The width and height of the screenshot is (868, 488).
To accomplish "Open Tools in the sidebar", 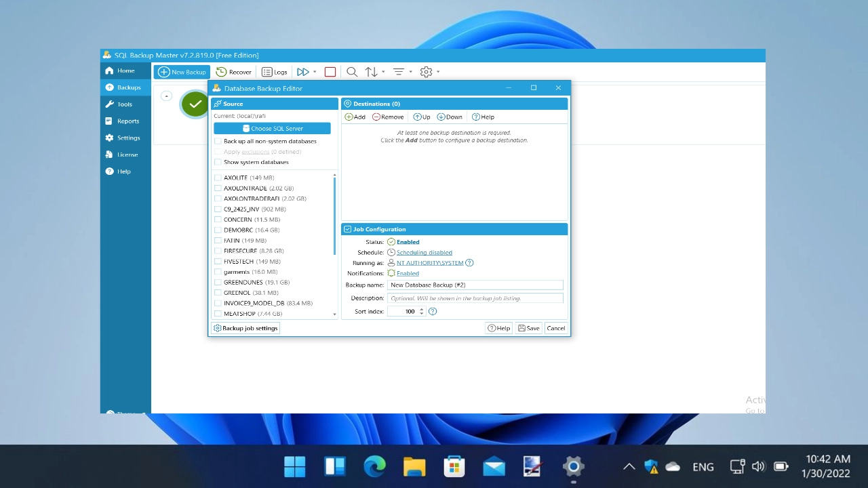I will (125, 104).
